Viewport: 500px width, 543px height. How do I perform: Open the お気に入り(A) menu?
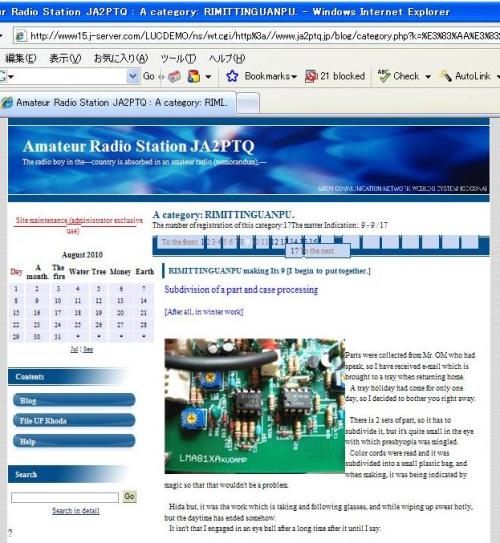[x=121, y=58]
